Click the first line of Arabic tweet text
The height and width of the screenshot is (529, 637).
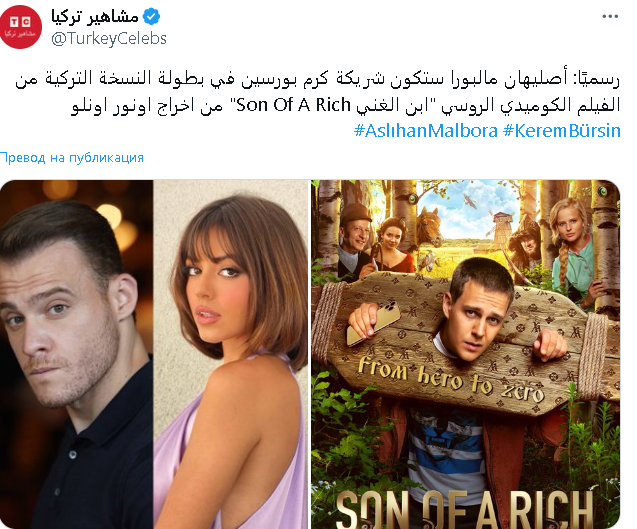tap(317, 79)
